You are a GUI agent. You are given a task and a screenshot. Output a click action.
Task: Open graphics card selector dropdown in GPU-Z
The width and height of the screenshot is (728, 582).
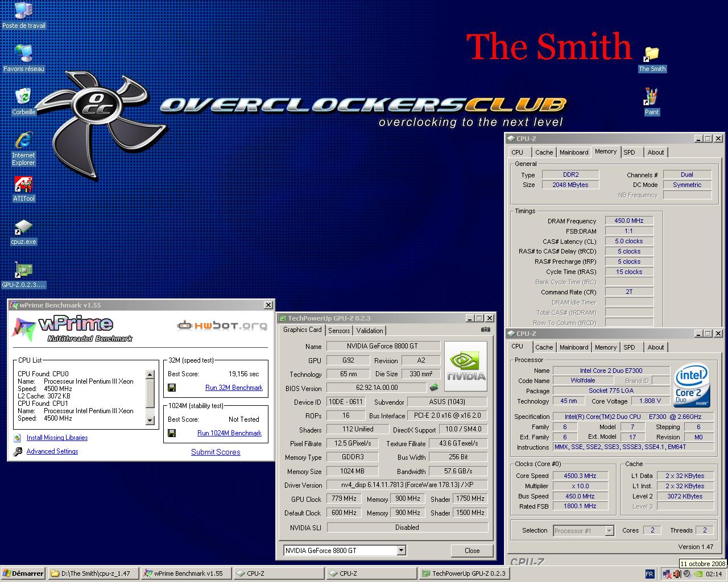401,550
